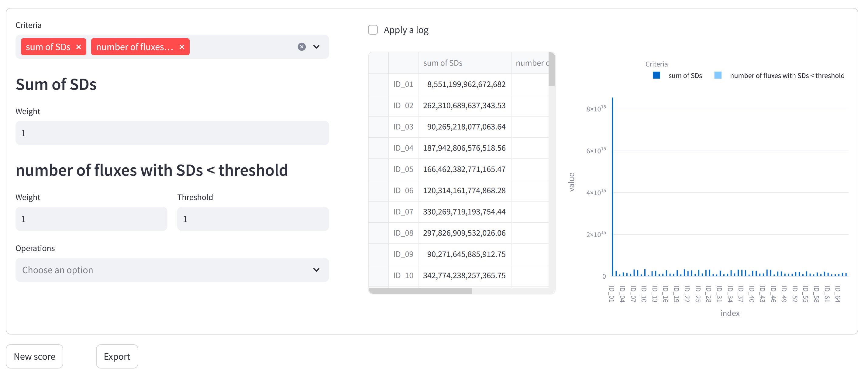This screenshot has height=377, width=868.
Task: Remove the 'number of fluxes' criteria tag
Action: point(182,47)
